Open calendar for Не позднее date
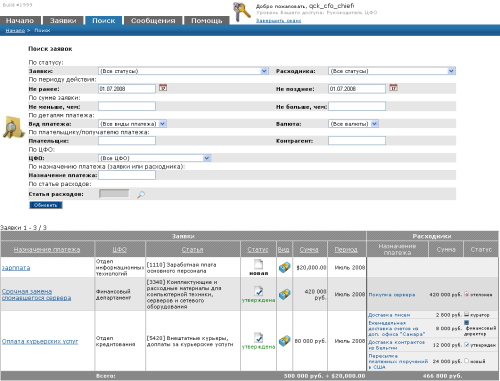The width and height of the screenshot is (500, 381). pos(394,88)
